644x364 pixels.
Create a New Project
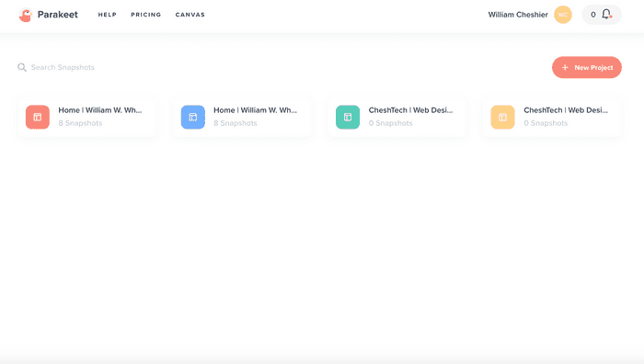pos(587,67)
